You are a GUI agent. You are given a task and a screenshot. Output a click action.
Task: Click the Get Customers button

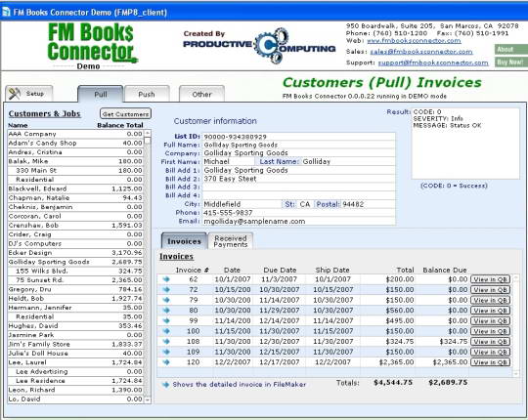coord(125,113)
